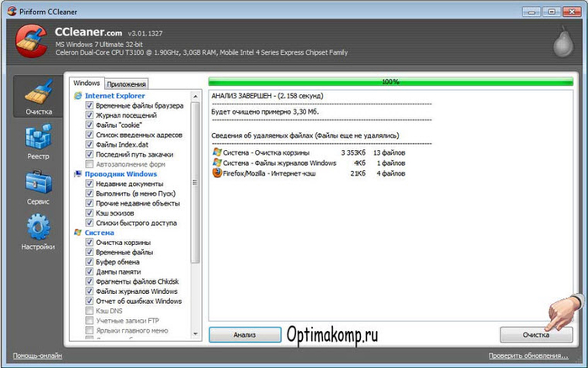The width and height of the screenshot is (588, 368).
Task: Click the Очистка run cleaner button
Action: 536,334
